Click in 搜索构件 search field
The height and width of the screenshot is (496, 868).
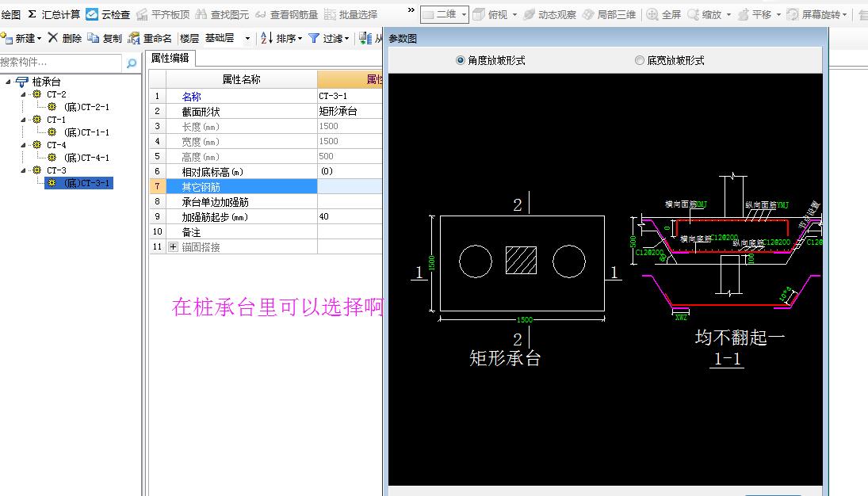(60, 63)
